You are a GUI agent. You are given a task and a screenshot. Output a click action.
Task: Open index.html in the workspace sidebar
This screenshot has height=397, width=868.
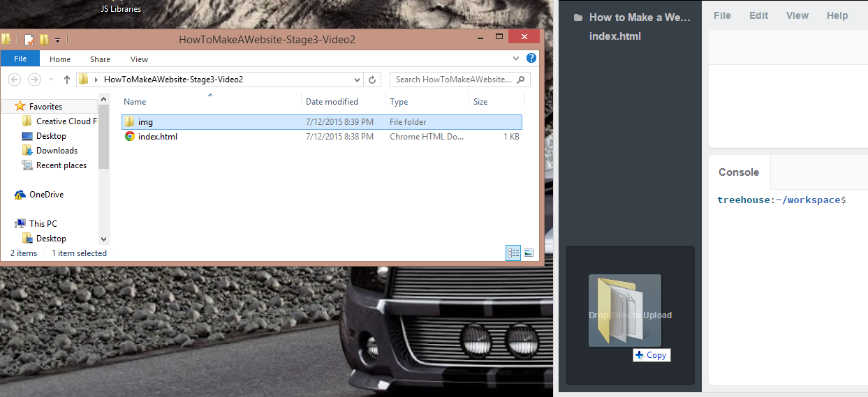tap(615, 36)
